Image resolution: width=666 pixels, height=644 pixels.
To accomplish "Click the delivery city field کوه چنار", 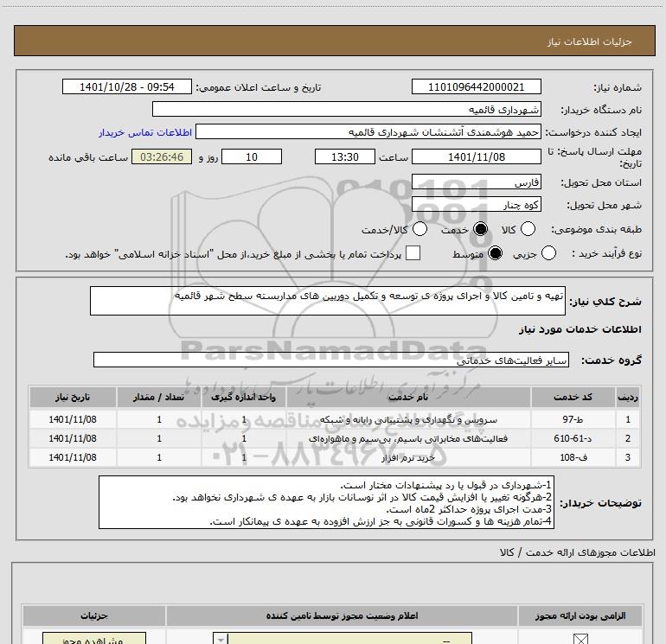I will click(476, 205).
